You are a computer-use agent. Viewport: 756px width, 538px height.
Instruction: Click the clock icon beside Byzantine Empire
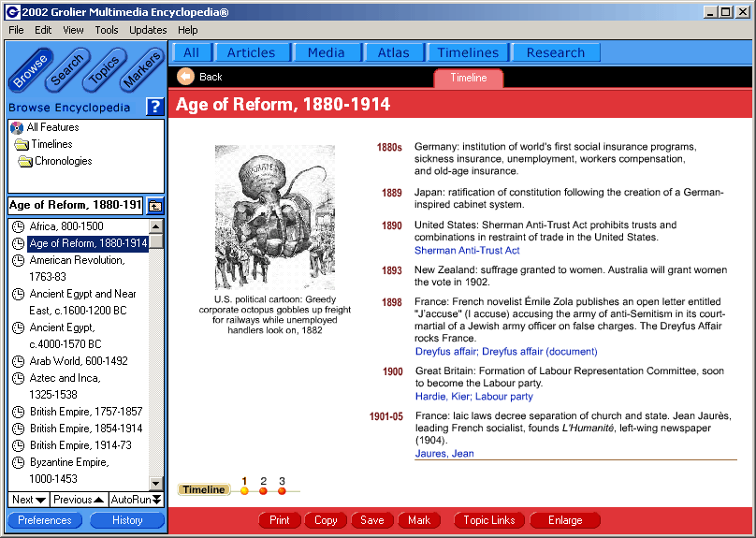point(18,462)
